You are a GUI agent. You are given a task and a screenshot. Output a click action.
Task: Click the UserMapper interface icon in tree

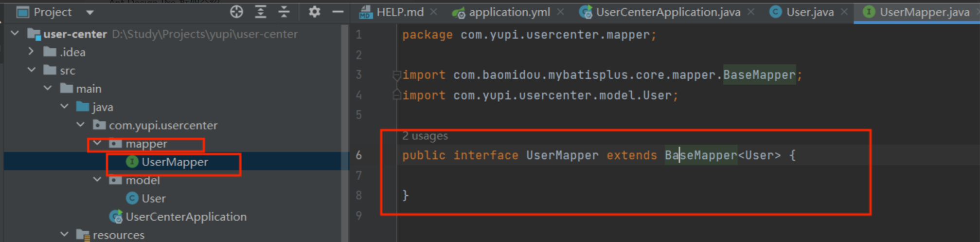point(132,162)
